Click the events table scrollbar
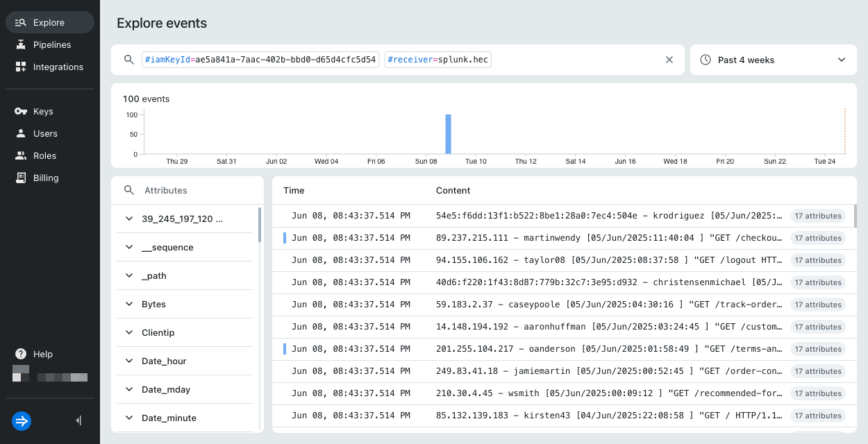 (x=854, y=216)
